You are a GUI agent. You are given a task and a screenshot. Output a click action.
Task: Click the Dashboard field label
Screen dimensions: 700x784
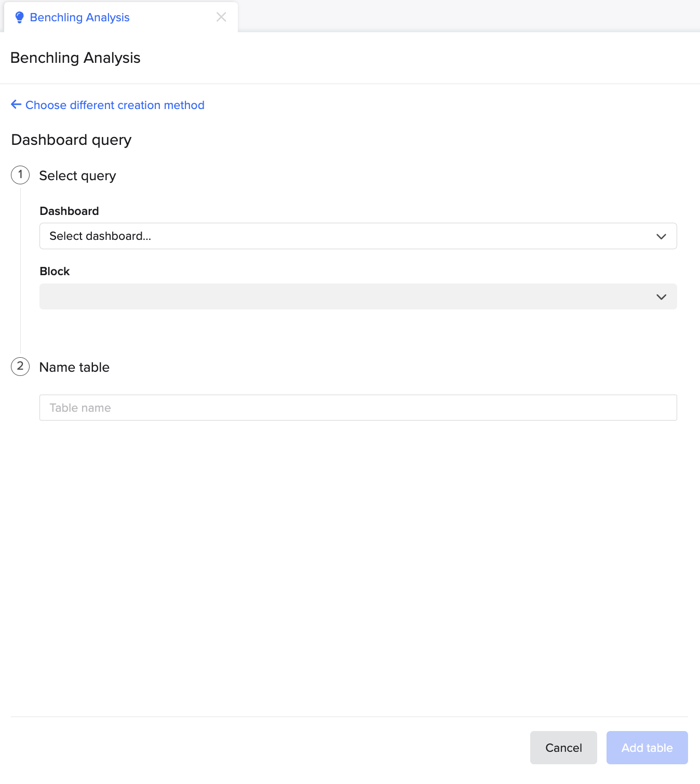69,211
